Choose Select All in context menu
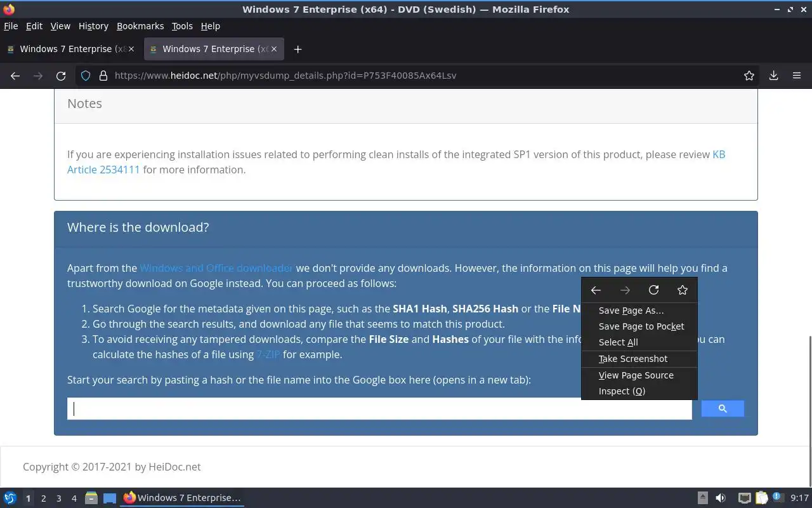This screenshot has height=508, width=812. coord(639,342)
